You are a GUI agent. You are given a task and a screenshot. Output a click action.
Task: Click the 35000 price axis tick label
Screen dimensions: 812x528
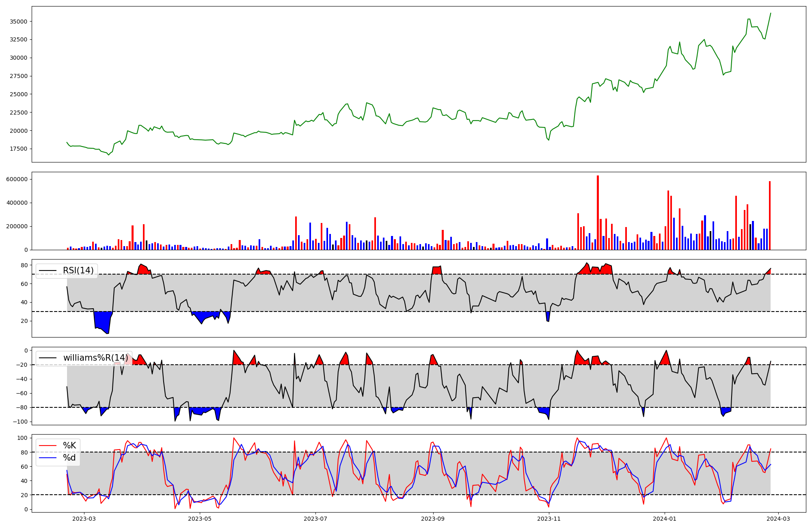coord(18,22)
